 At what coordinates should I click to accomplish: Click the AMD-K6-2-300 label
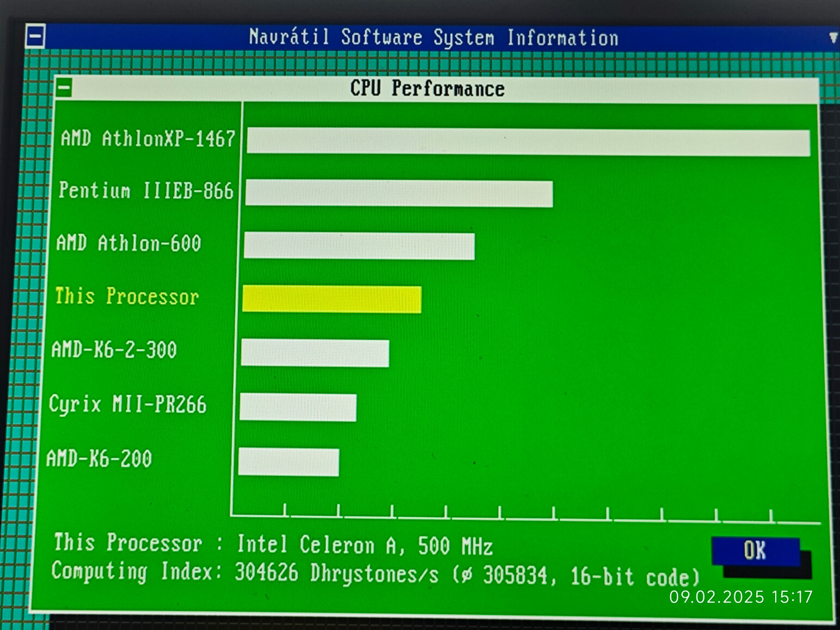[x=114, y=350]
